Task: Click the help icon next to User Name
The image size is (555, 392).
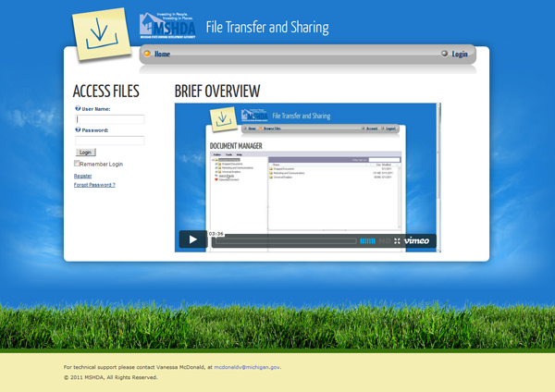Action: coord(78,108)
